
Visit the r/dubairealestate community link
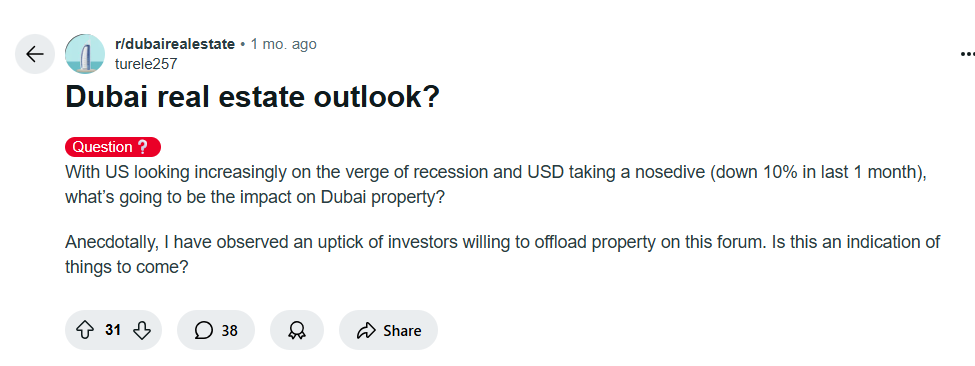[175, 44]
